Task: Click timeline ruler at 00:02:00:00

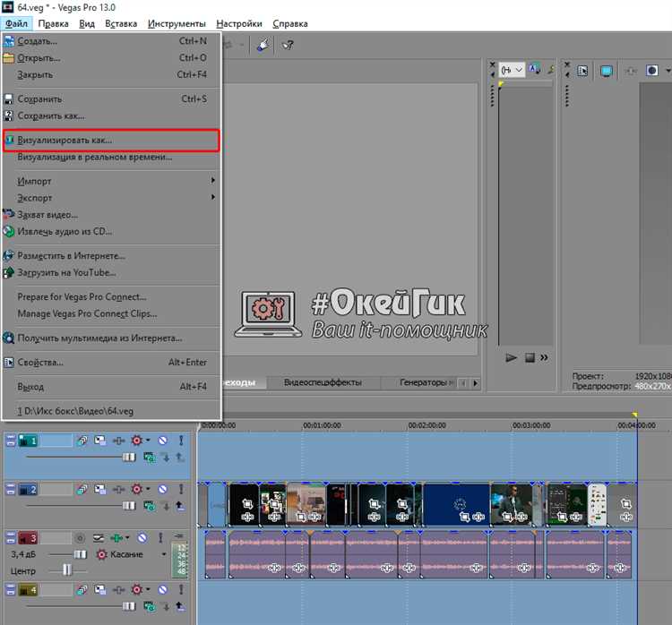Action: coord(426,425)
